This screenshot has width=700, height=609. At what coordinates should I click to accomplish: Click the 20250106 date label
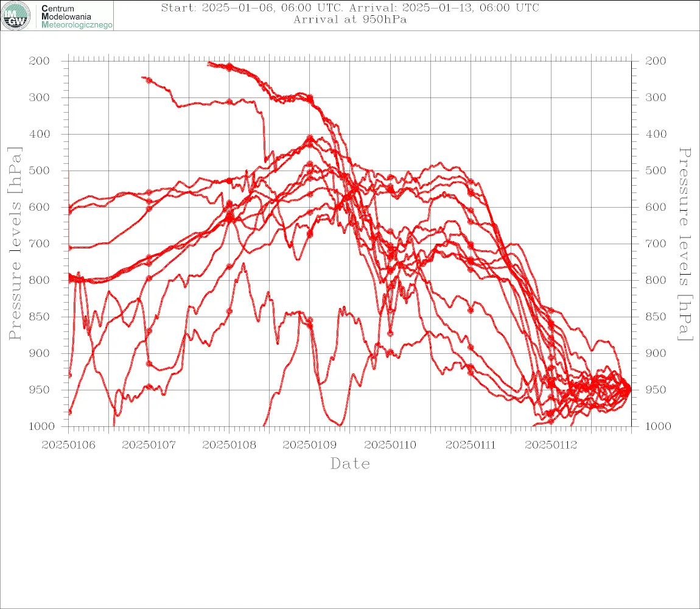coord(68,445)
